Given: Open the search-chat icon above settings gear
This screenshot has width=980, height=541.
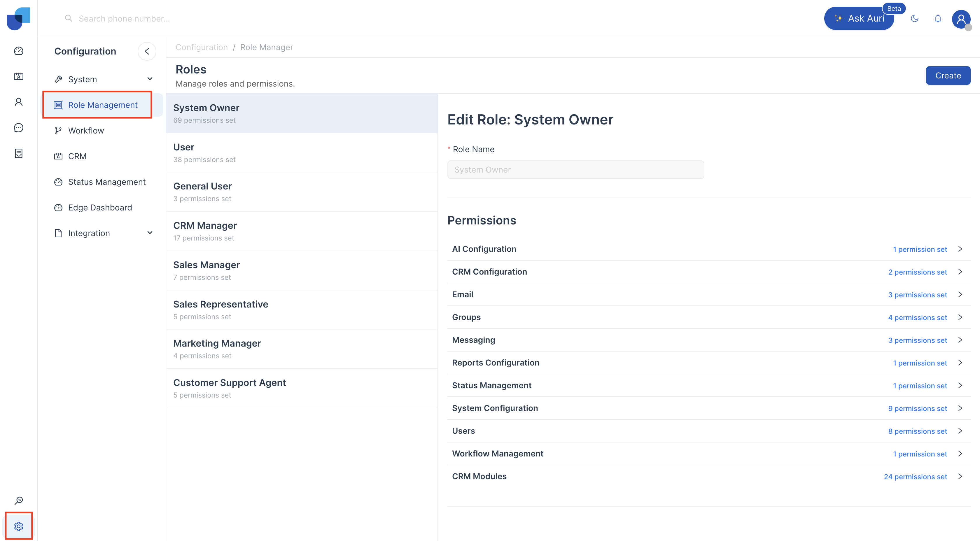Looking at the screenshot, I should pyautogui.click(x=19, y=500).
